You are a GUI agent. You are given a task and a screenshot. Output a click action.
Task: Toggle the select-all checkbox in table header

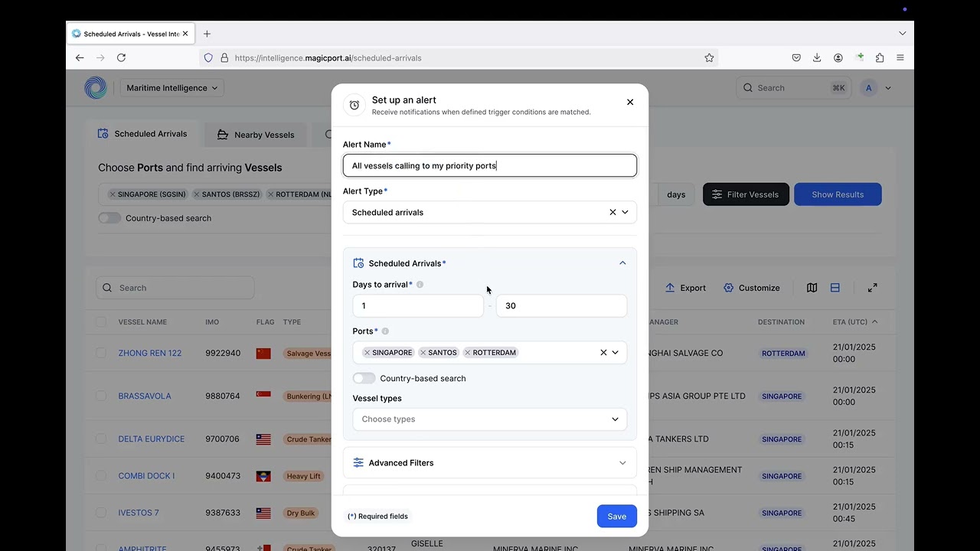[101, 322]
